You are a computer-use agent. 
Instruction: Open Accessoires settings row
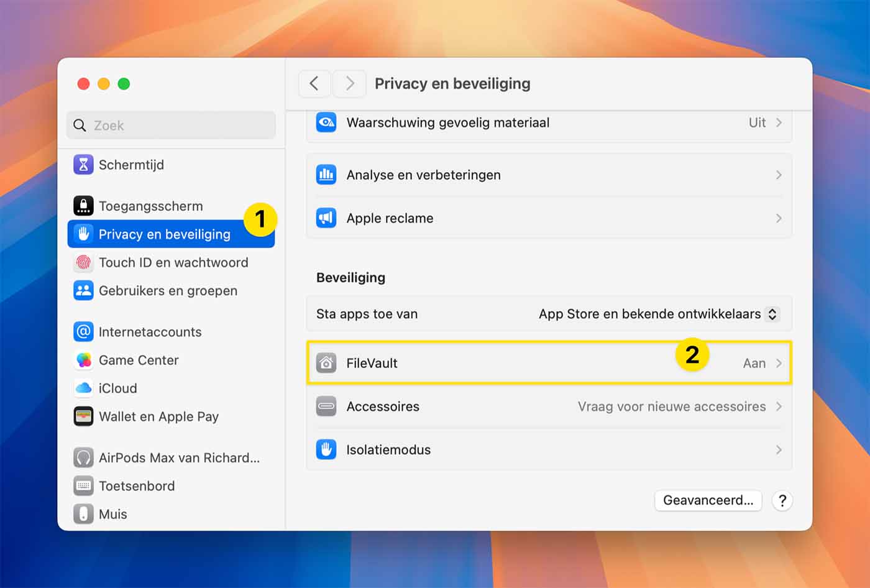click(547, 407)
